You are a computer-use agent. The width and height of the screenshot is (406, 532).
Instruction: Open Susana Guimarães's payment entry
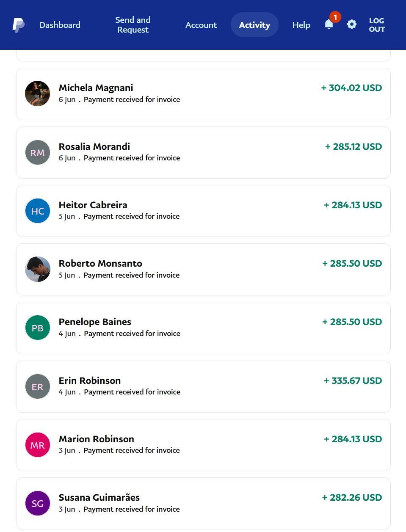coord(203,503)
